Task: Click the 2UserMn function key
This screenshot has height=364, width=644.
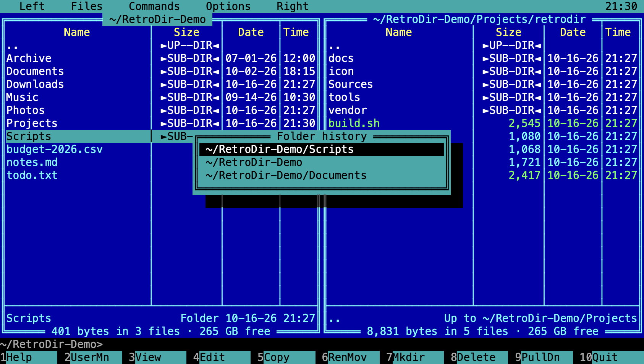Action: tap(93, 357)
